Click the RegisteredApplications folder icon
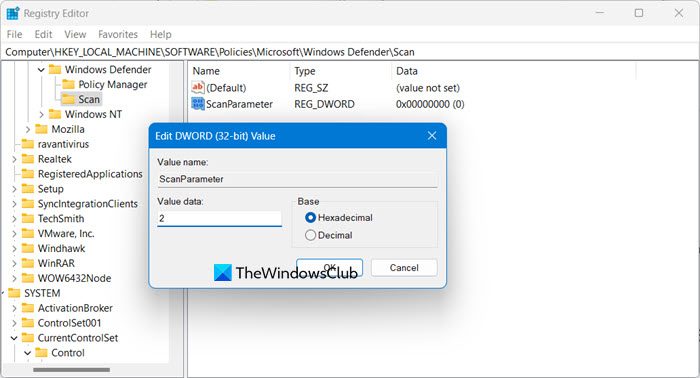 coord(28,174)
